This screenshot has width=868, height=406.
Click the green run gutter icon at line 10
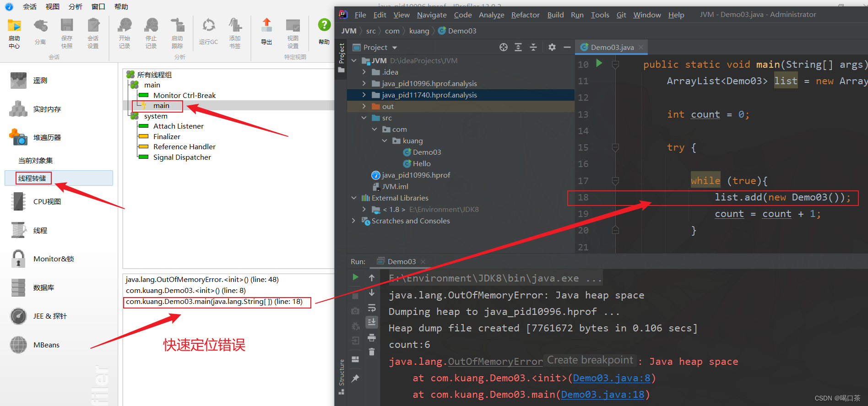coord(599,63)
